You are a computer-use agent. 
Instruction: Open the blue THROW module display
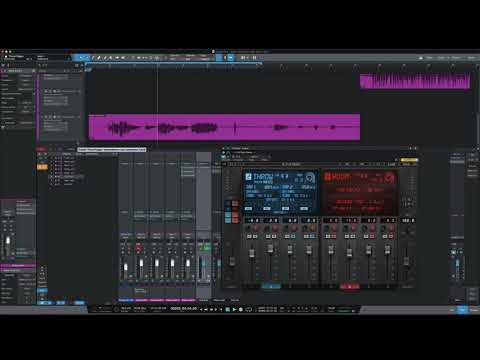click(x=281, y=192)
